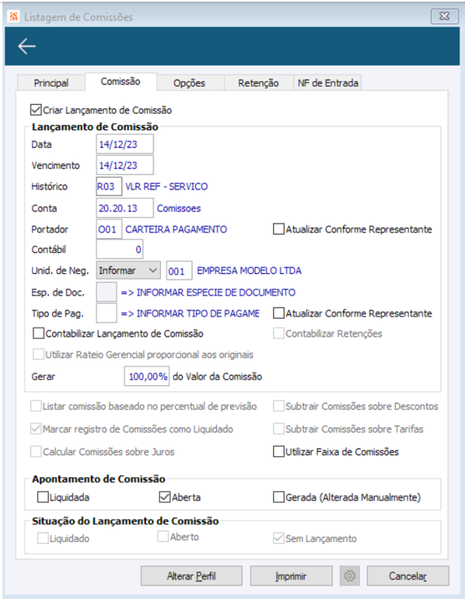Click the Gerar percentage field 100,00%
Screen dimensions: 465x599
tap(147, 376)
